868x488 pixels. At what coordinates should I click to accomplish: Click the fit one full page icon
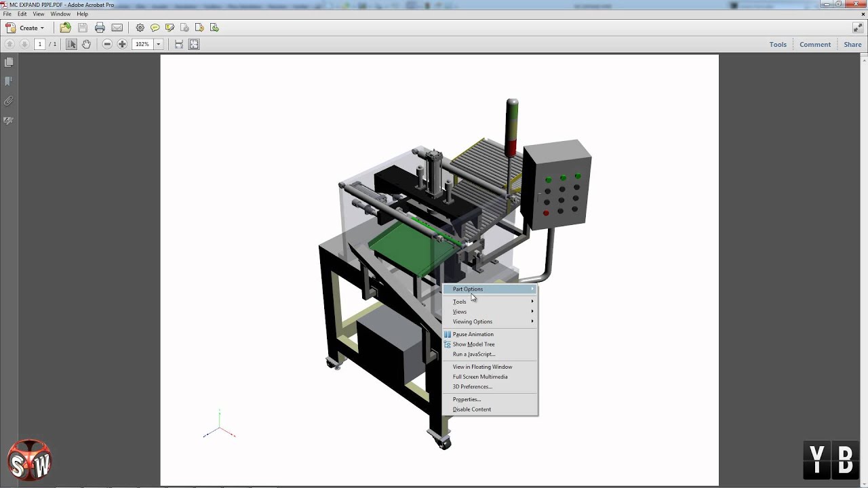coord(194,44)
